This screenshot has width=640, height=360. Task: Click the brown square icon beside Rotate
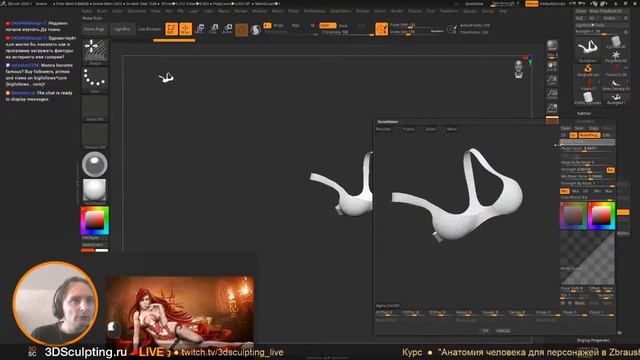[x=242, y=29]
